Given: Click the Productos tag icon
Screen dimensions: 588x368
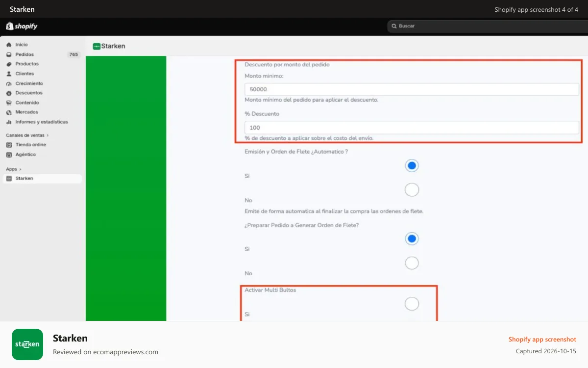Looking at the screenshot, I should tap(9, 64).
